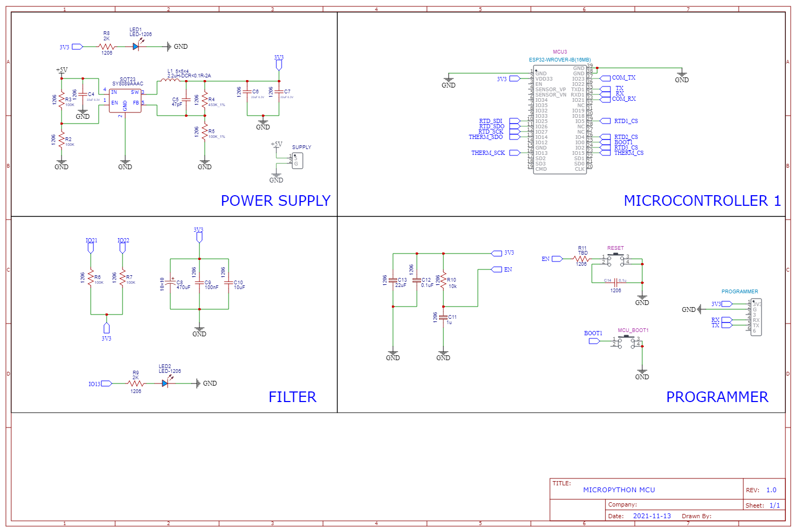Image resolution: width=797 pixels, height=532 pixels.
Task: Click the date 2021-11-13
Action: [652, 516]
